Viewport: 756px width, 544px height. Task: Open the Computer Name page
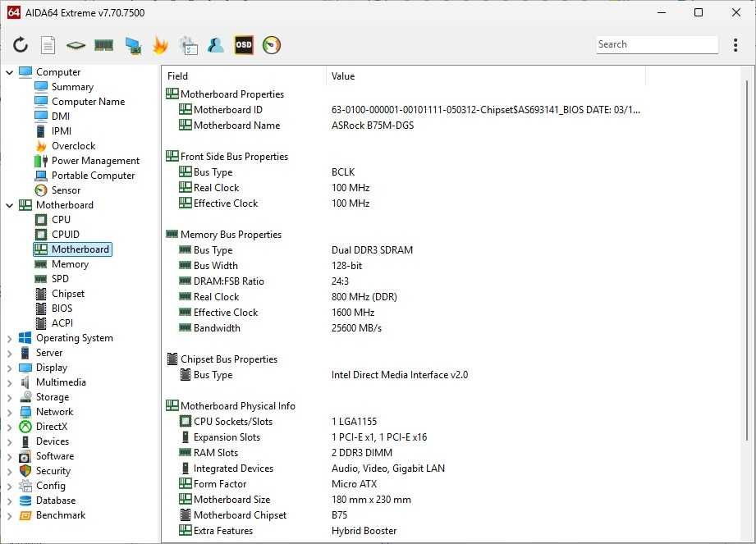click(x=88, y=102)
